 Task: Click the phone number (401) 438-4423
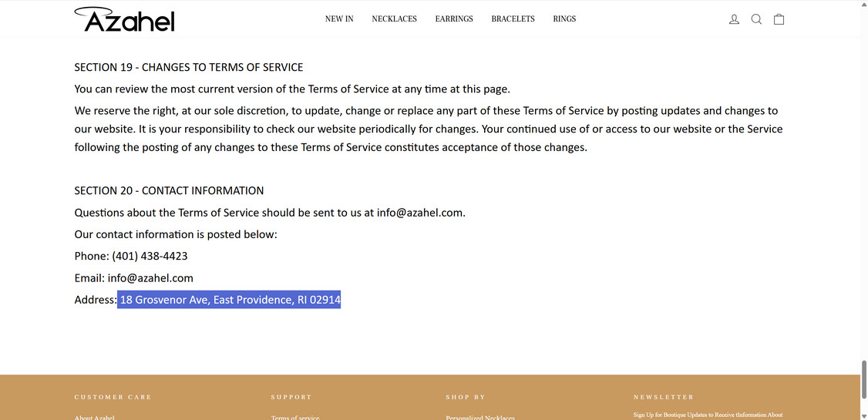click(x=150, y=256)
